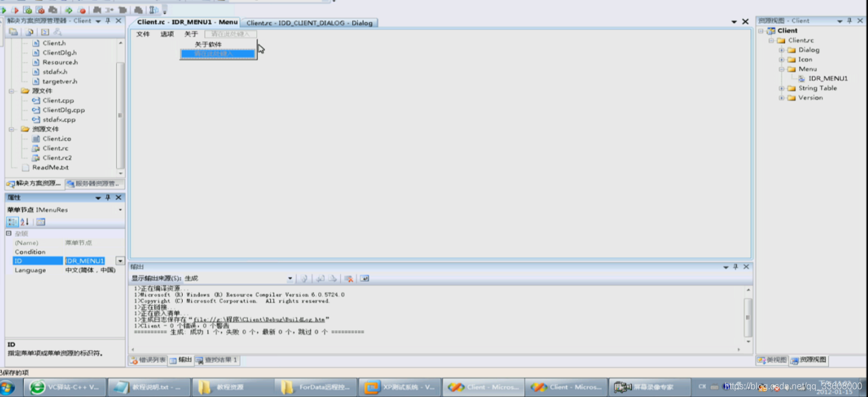This screenshot has height=397, width=868.
Task: Click auto-hide pin of the Output panel
Action: pyautogui.click(x=736, y=267)
